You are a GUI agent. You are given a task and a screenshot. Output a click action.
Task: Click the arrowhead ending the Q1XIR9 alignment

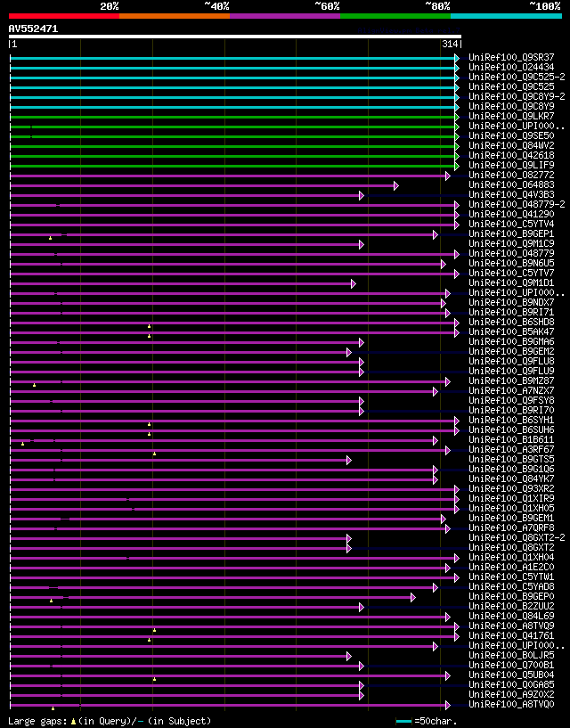pos(457,499)
